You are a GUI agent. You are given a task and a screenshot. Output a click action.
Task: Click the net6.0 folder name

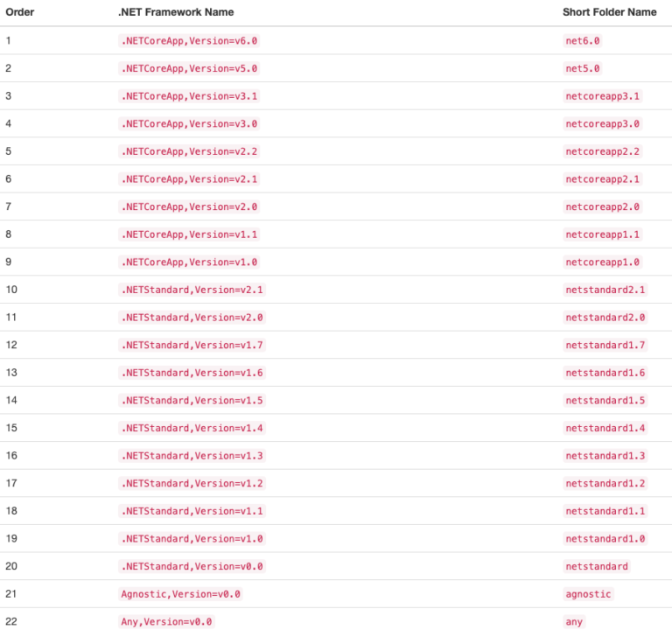point(583,41)
